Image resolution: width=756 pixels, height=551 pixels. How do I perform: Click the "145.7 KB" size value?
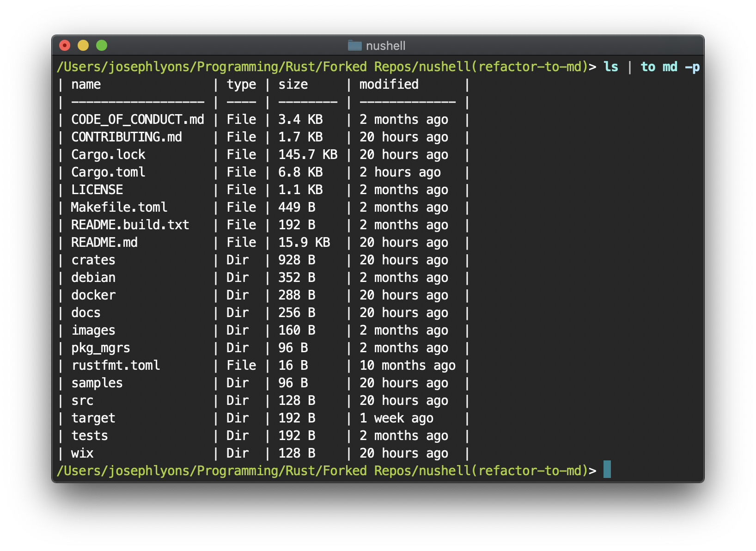[x=308, y=155]
